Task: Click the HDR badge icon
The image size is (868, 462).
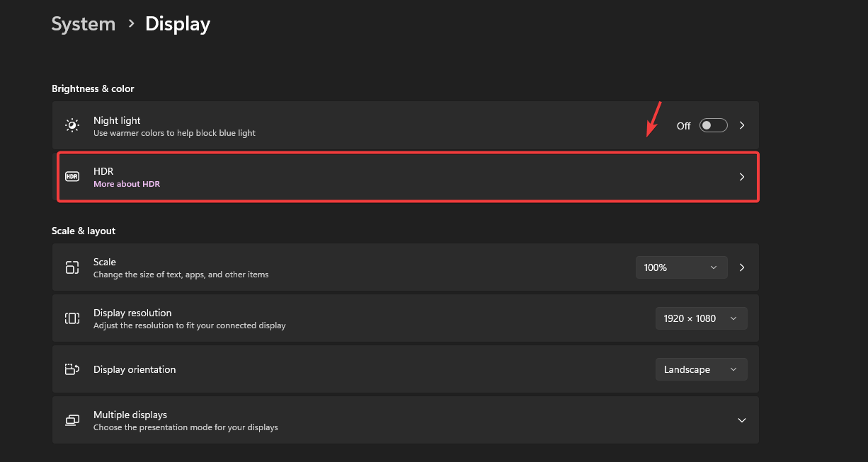Action: (72, 177)
